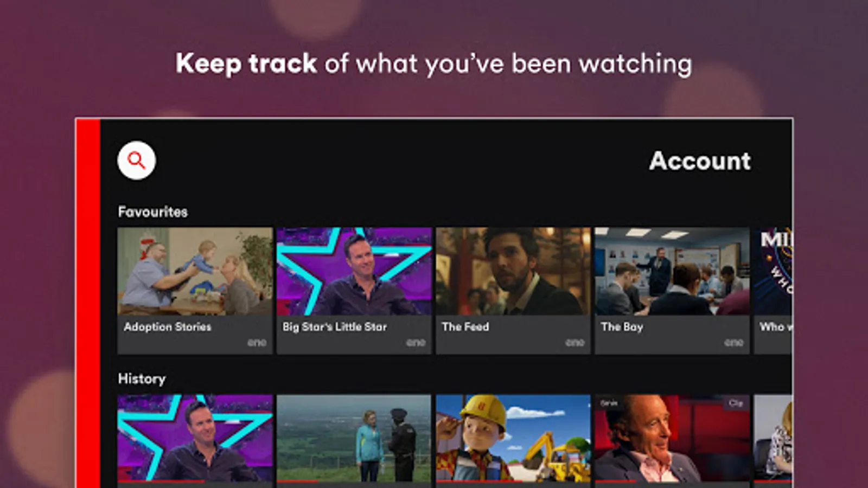Click the red magnifier search icon

coord(137,160)
